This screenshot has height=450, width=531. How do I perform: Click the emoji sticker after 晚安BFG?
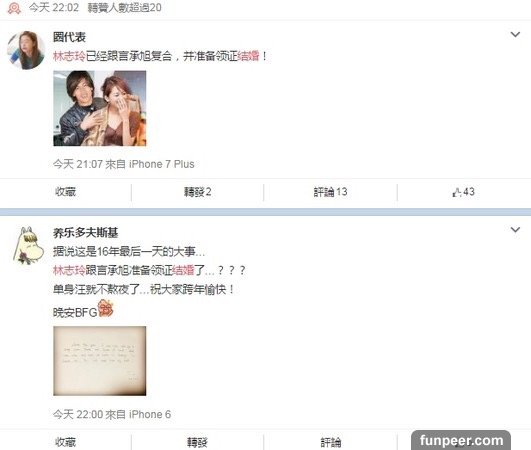click(105, 308)
